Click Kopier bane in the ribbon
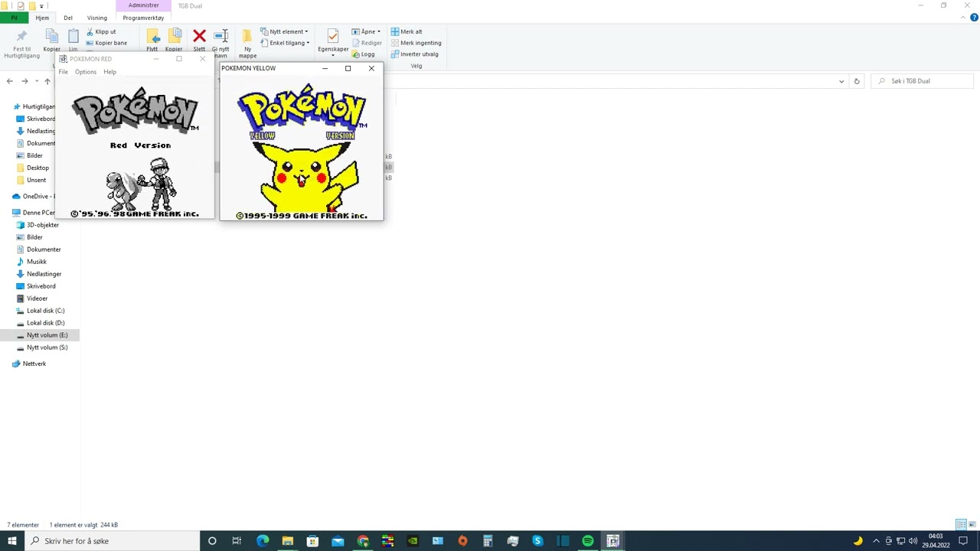The image size is (980, 551). [106, 43]
